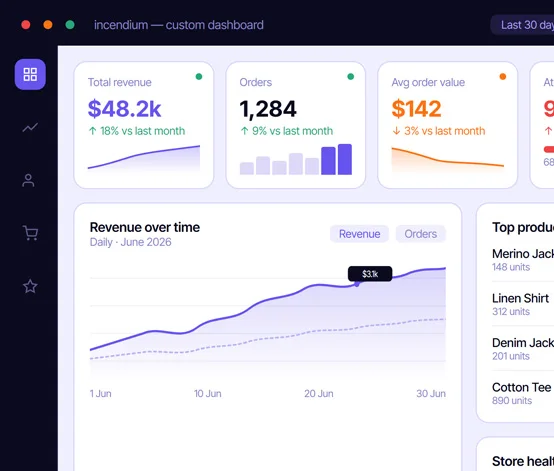Click the green window maximize dot
This screenshot has height=471, width=554.
click(x=70, y=25)
